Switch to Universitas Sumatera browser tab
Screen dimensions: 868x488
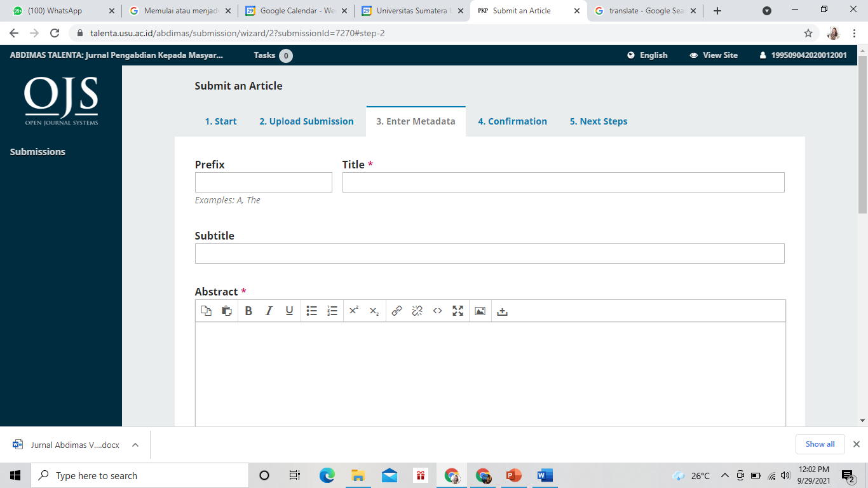coord(412,11)
